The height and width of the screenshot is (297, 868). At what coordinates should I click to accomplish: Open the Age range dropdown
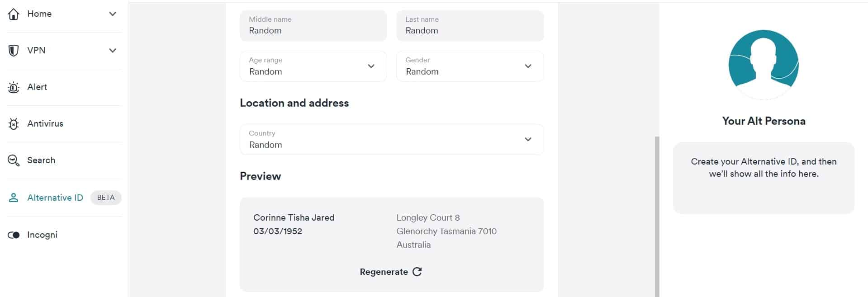pyautogui.click(x=313, y=66)
